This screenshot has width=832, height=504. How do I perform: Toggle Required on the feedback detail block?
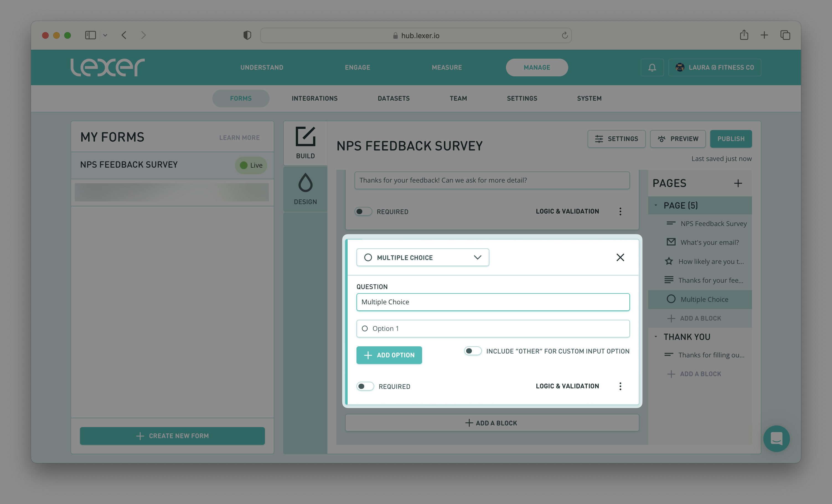pos(363,211)
